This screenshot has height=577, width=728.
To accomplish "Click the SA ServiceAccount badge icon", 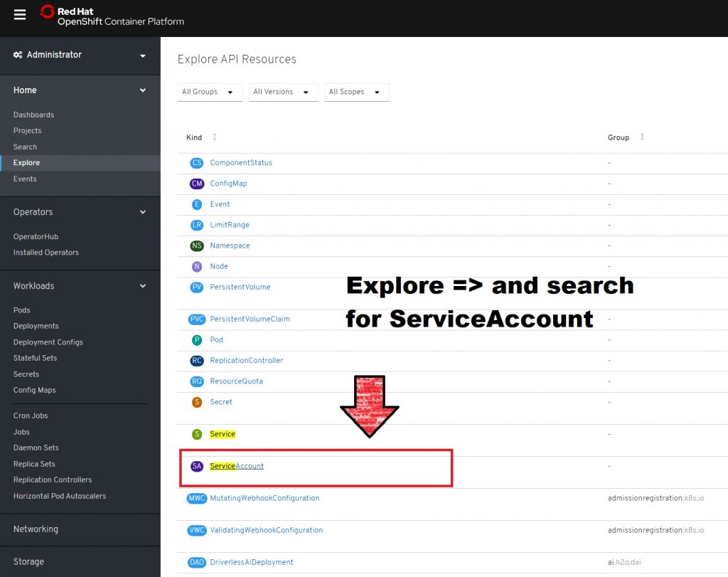I will [x=197, y=466].
